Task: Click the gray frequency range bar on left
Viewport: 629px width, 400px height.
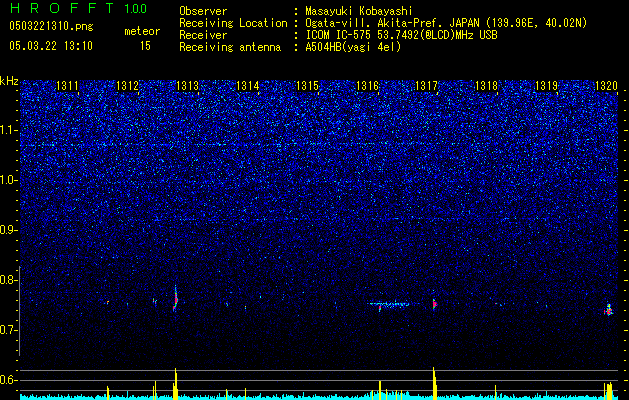Action: (x=20, y=311)
